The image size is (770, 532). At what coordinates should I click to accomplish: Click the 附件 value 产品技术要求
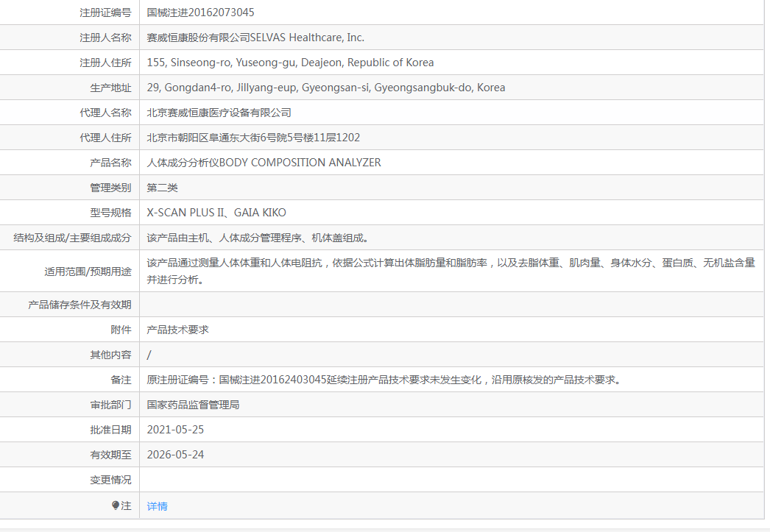pos(177,330)
